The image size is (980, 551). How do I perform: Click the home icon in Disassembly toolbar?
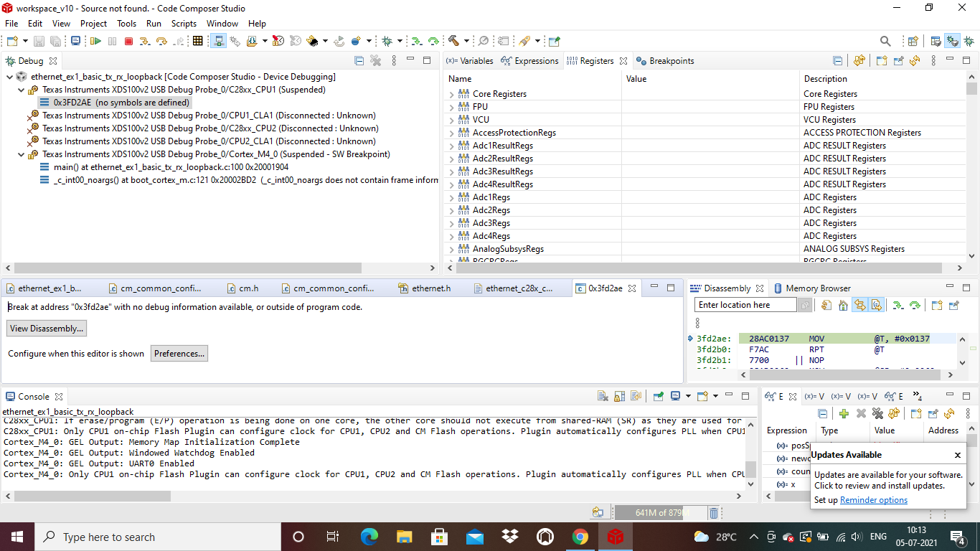843,306
